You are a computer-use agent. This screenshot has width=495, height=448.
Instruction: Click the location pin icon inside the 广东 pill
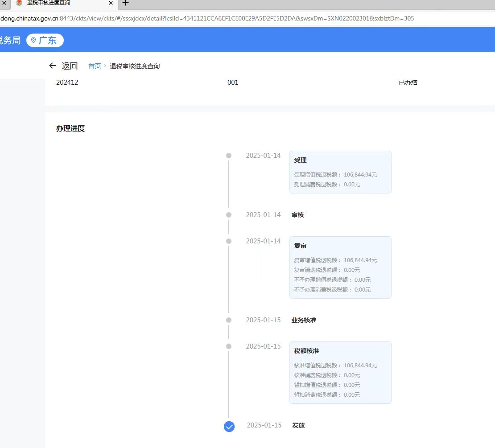click(x=33, y=40)
